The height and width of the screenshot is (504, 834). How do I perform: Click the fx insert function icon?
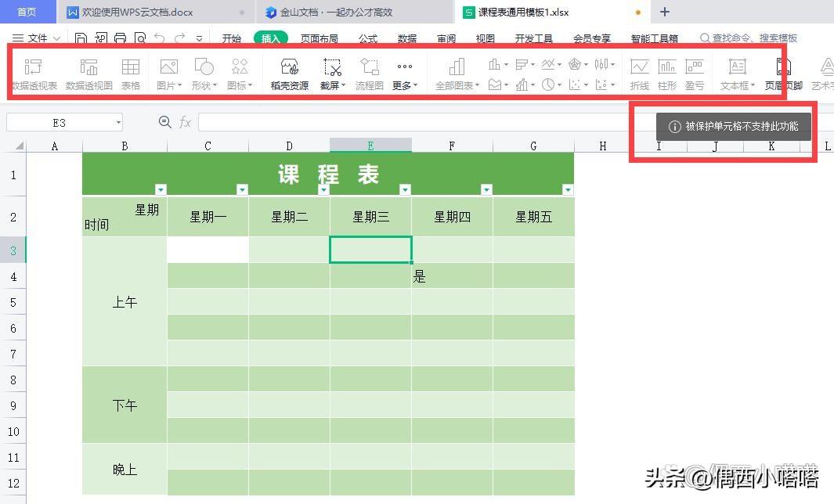185,123
